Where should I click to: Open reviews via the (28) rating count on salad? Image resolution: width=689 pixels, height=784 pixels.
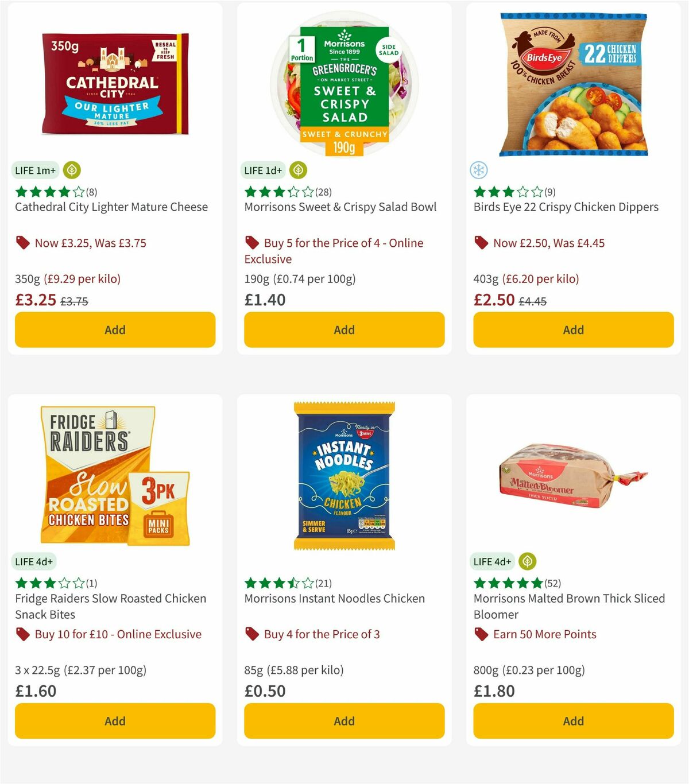click(324, 192)
